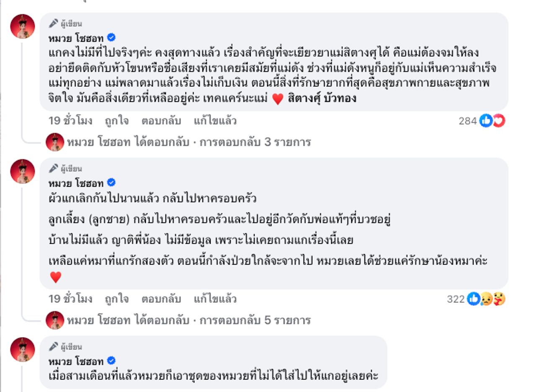Click author name หมวย โชฮอท on the bottom comment
536x392 pixels.
[76, 361]
